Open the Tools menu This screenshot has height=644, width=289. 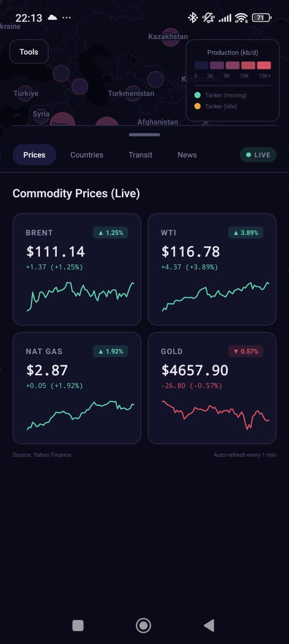click(28, 51)
